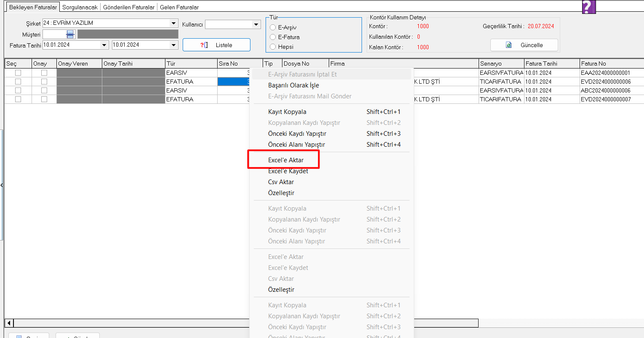This screenshot has height=338, width=644.
Task: Click Tür cell EFATURA in row EVD2024000000007
Action: 191,99
